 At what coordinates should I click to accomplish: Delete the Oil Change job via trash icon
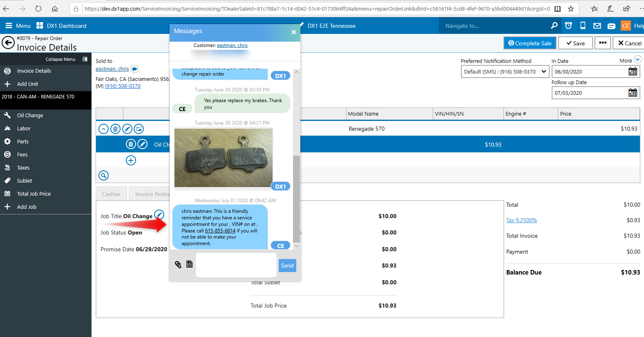point(131,144)
